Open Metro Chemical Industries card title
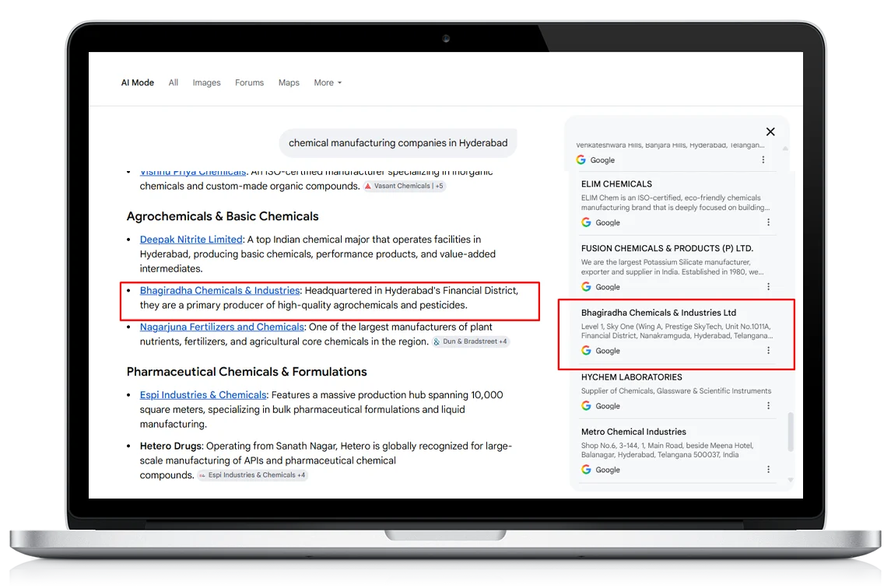 [x=633, y=432]
